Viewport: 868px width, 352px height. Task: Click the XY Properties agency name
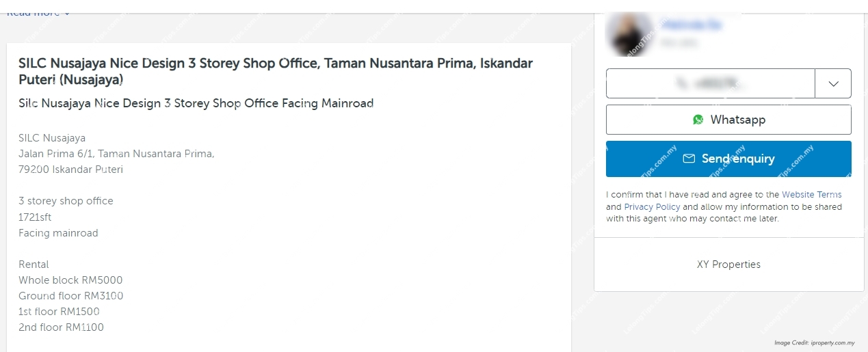728,265
